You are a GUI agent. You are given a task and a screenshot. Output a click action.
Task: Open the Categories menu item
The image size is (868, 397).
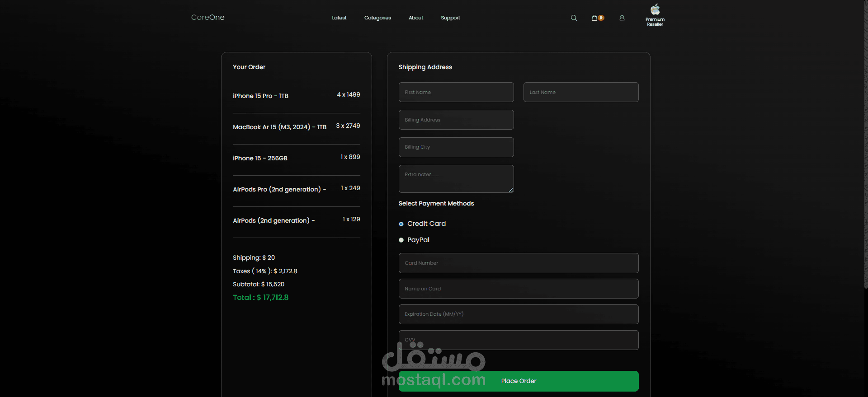point(377,18)
